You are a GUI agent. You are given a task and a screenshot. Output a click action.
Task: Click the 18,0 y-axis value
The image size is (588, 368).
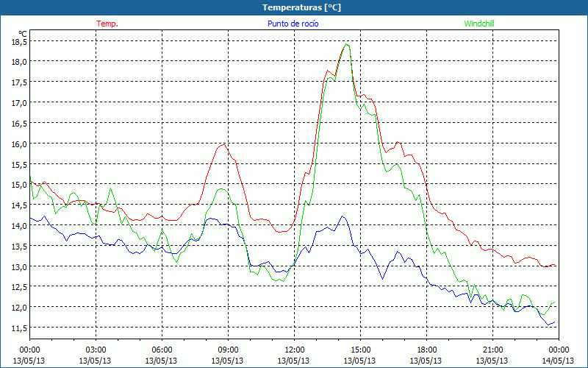(18, 62)
